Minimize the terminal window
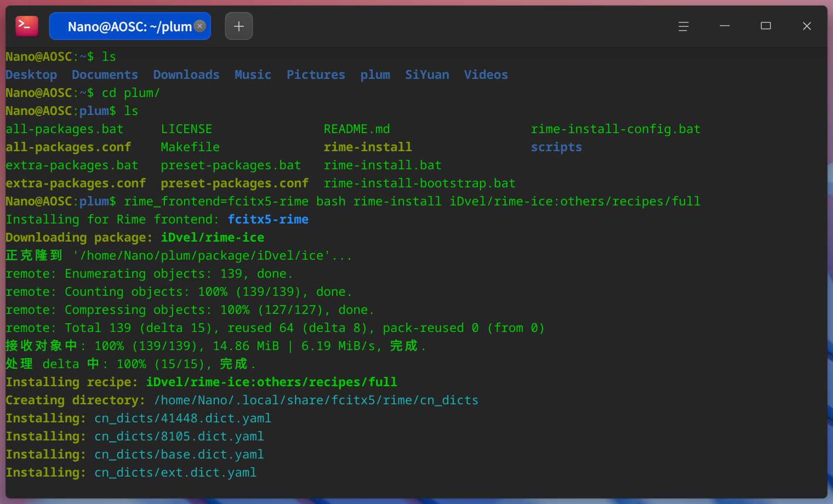Screen dimensions: 833x504 [724, 26]
